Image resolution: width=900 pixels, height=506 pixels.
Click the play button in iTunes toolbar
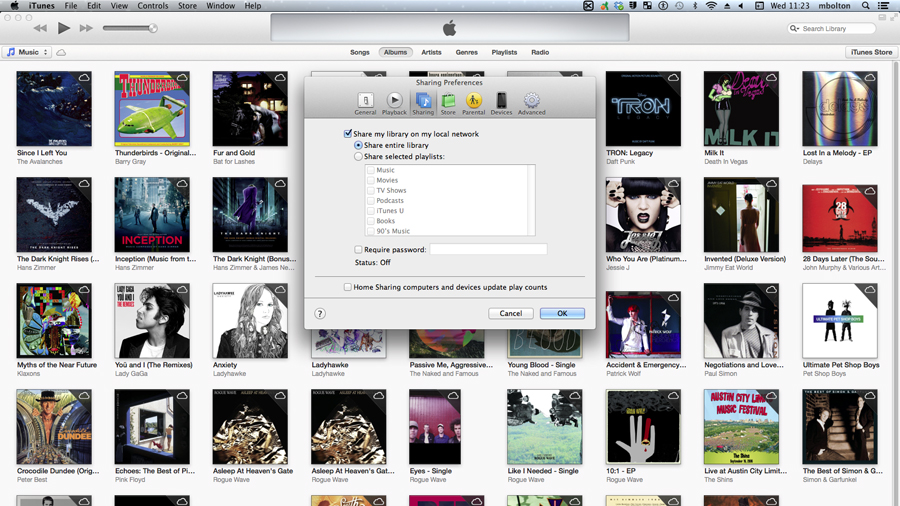pyautogui.click(x=64, y=28)
